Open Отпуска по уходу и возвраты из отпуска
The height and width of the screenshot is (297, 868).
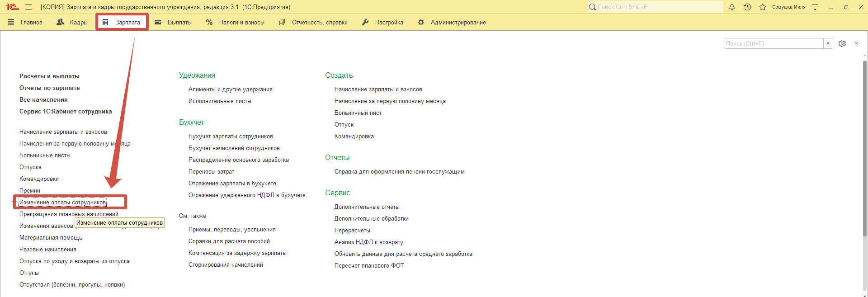pyautogui.click(x=75, y=261)
